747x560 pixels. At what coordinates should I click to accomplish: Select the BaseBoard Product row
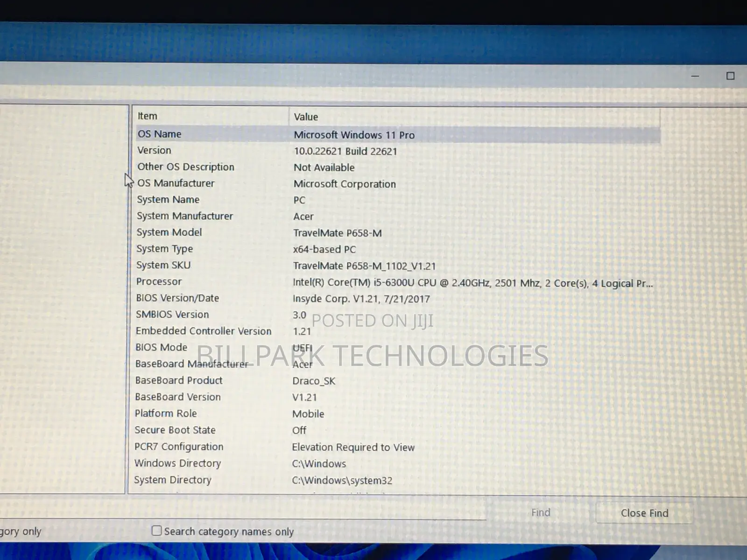[398, 380]
